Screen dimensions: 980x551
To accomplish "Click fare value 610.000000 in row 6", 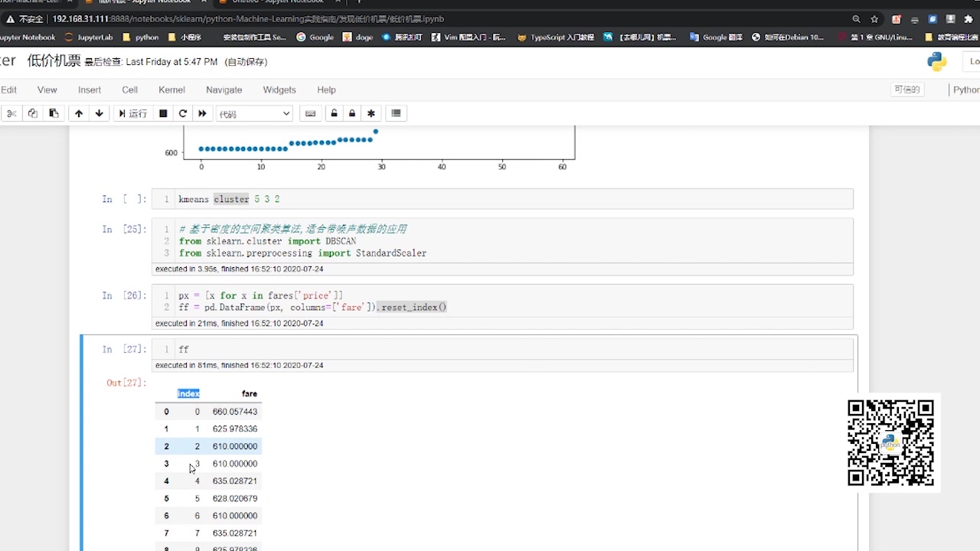I will tap(235, 516).
